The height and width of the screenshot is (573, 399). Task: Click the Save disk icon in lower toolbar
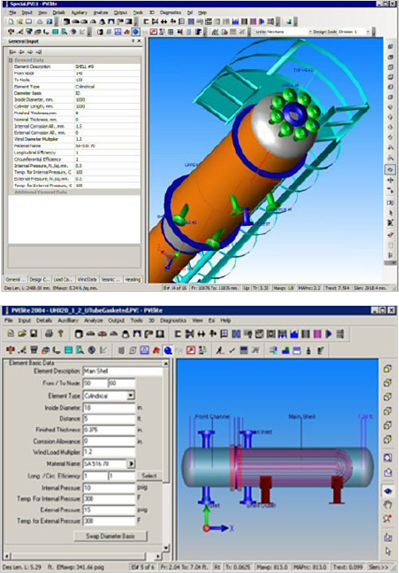point(34,334)
